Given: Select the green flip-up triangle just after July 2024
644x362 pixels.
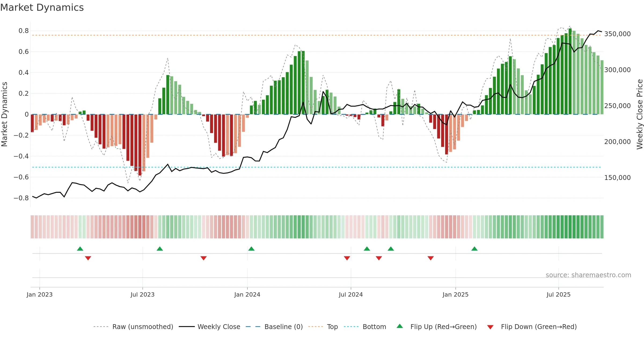Looking at the screenshot, I should click(x=367, y=249).
